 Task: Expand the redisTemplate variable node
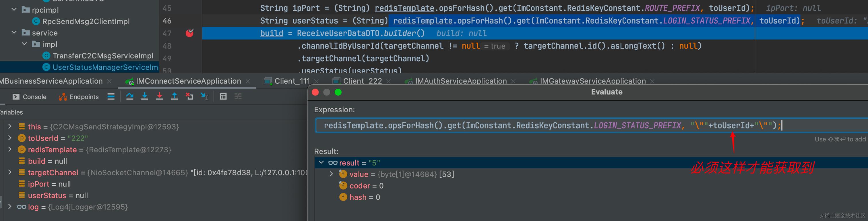coord(10,149)
